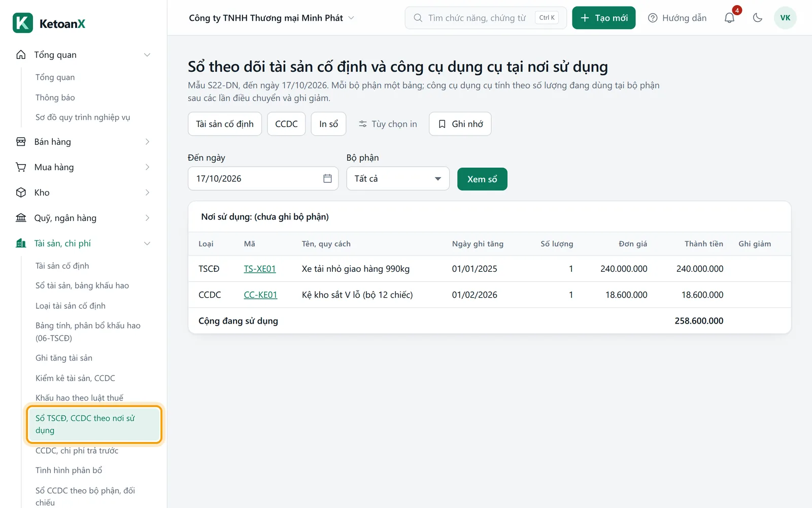Click the Kho box icon
This screenshot has height=508, width=812.
pos(21,193)
